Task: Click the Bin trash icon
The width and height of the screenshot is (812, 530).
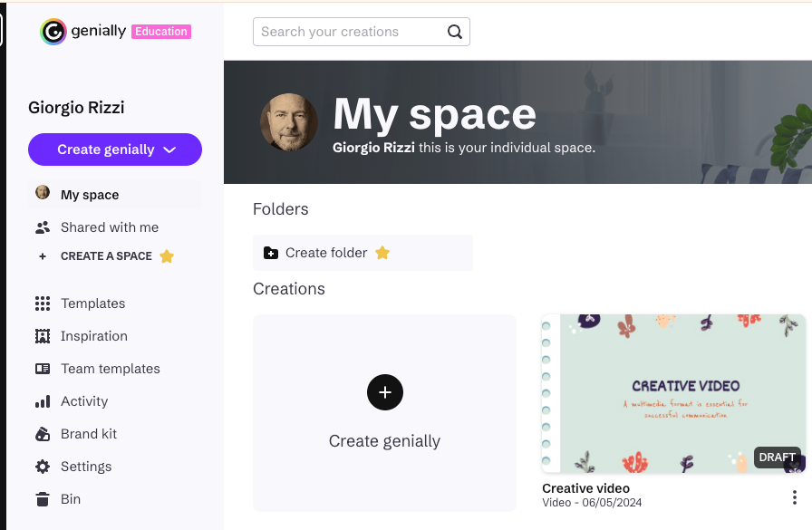Action: pyautogui.click(x=43, y=499)
